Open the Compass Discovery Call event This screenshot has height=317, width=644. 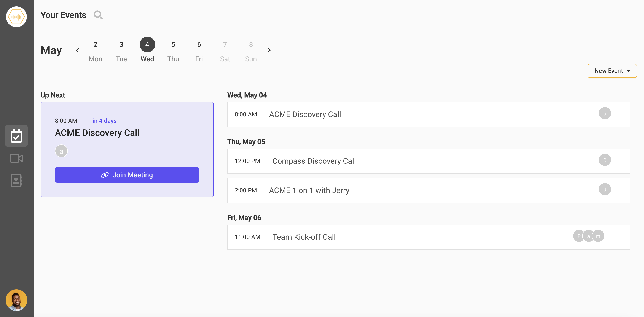tap(314, 161)
